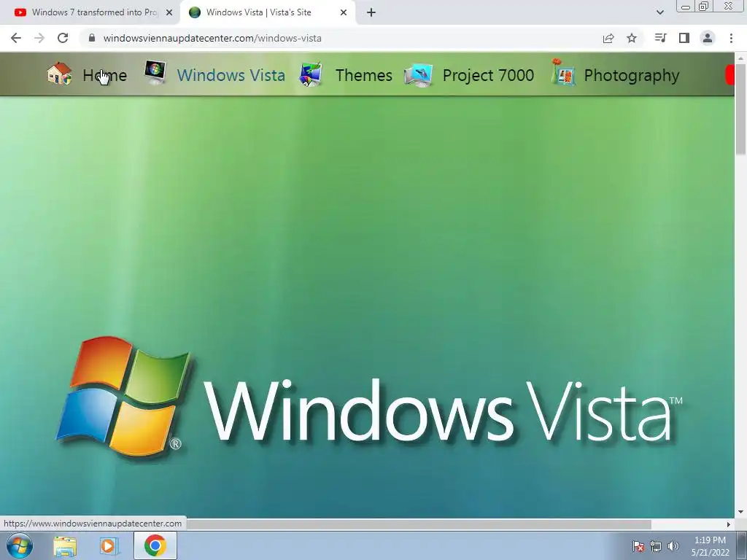The image size is (747, 560).
Task: Click the Themes paint icon
Action: click(311, 74)
